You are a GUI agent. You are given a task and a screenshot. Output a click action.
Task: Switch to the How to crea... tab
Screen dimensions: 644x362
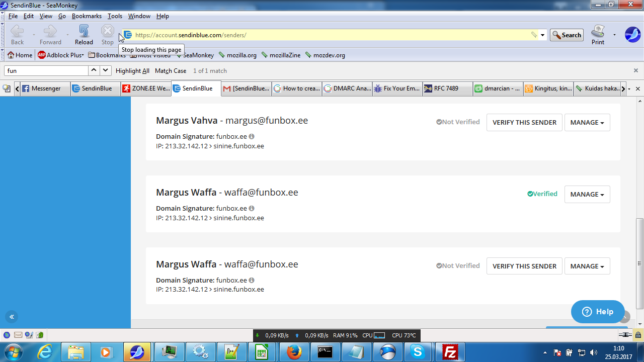(297, 88)
